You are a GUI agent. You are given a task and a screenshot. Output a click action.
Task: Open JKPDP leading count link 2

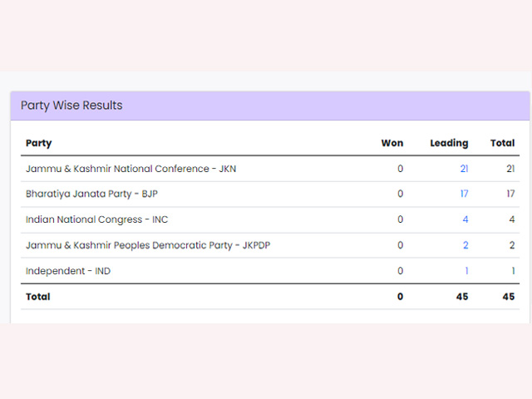465,245
